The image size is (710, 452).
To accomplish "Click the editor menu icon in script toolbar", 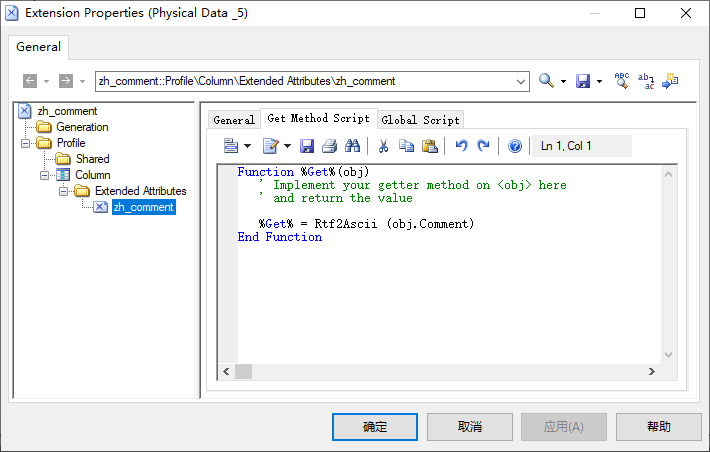I will (x=231, y=146).
